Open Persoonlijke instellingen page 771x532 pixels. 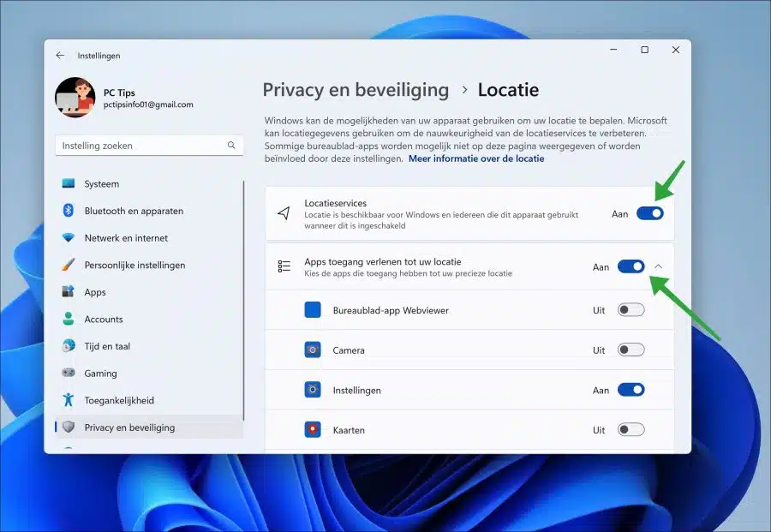149,265
